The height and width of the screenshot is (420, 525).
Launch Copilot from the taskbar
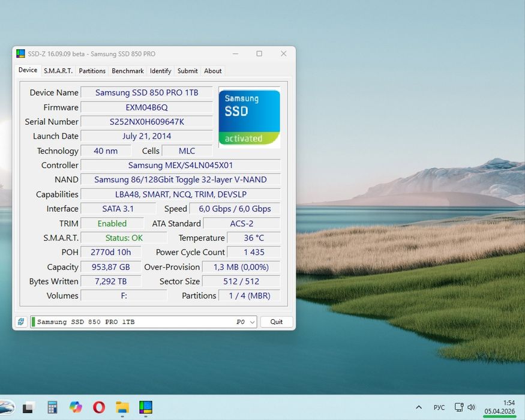(76, 407)
